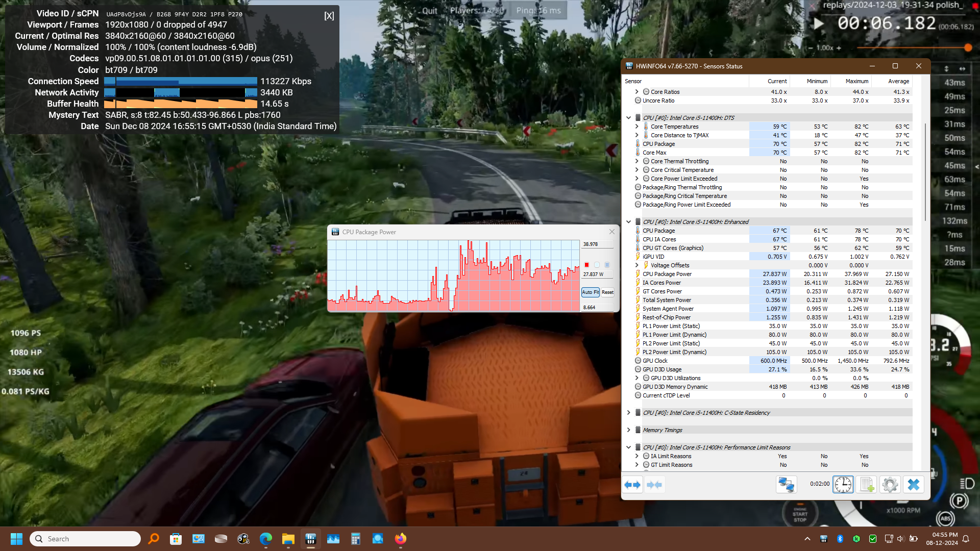Screen dimensions: 980x551
Task: Close stats for nerds with [X]
Action: click(329, 16)
